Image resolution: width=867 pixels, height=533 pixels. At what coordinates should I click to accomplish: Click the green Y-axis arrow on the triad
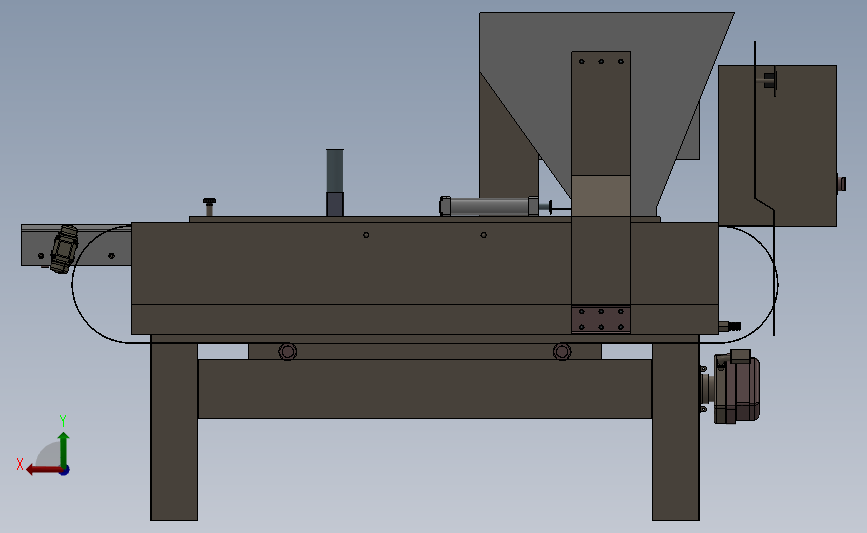pyautogui.click(x=64, y=449)
